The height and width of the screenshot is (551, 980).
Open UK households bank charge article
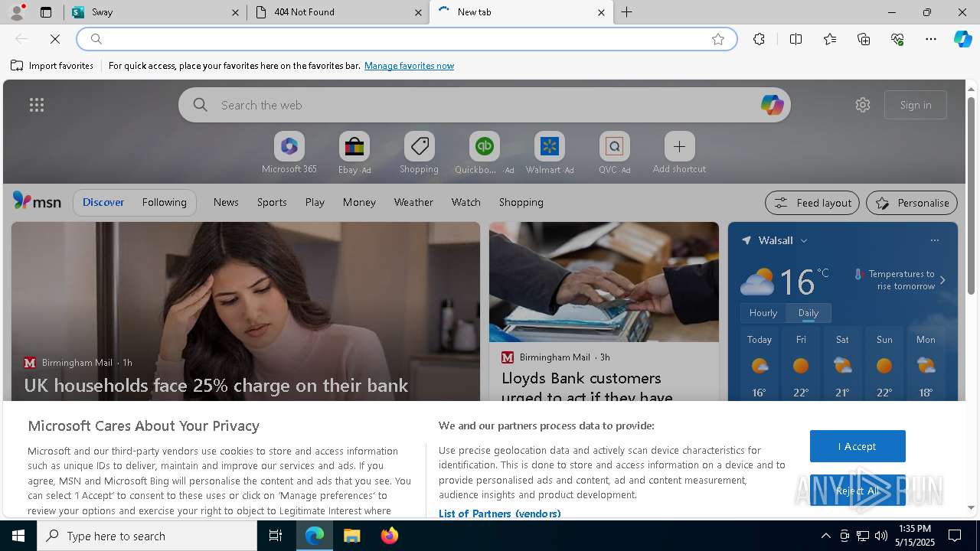(216, 385)
